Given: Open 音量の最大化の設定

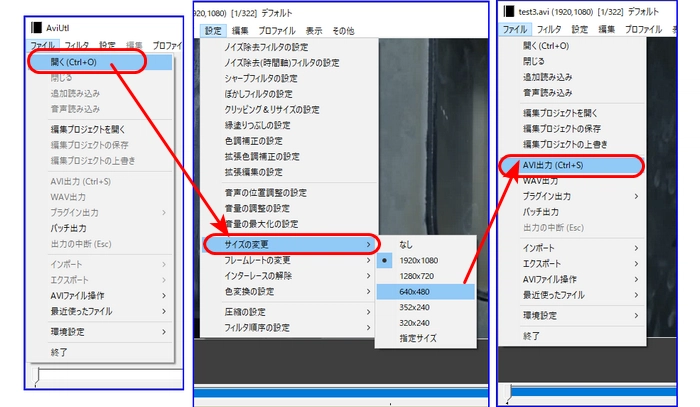Looking at the screenshot, I should click(266, 223).
